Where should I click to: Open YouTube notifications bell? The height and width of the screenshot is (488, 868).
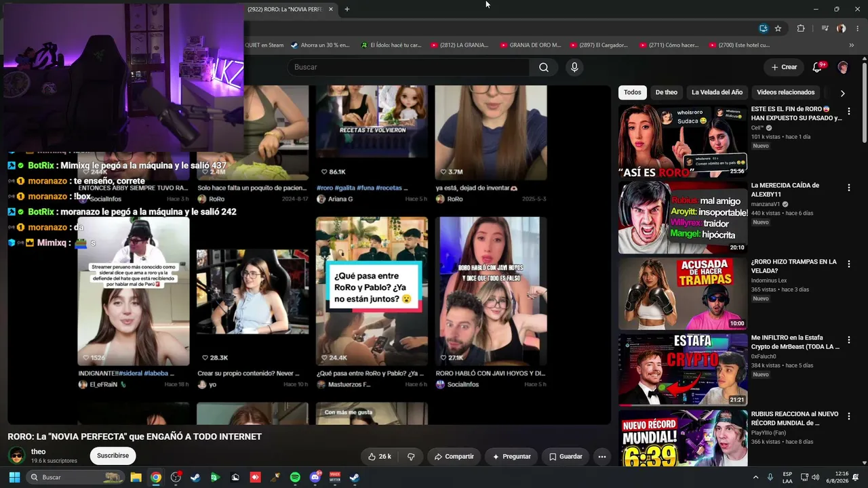817,67
